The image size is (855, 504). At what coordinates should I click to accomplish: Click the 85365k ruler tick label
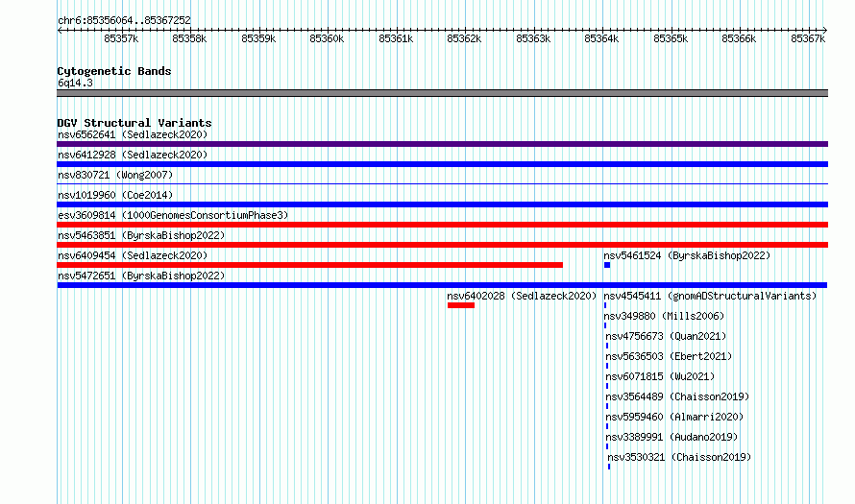click(671, 38)
